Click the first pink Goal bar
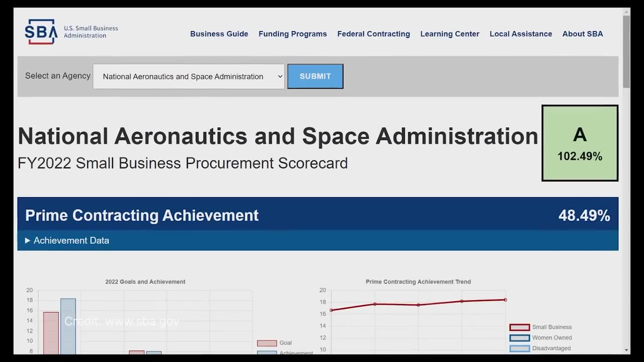Screen dimensions: 644x362 [51, 333]
